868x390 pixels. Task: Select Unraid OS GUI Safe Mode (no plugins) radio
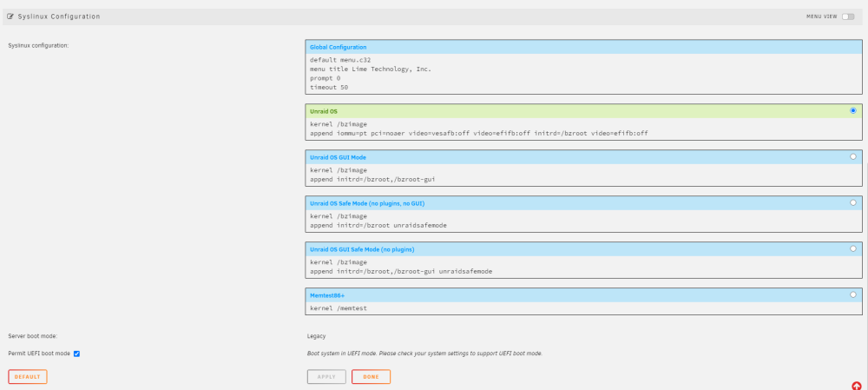pyautogui.click(x=853, y=248)
